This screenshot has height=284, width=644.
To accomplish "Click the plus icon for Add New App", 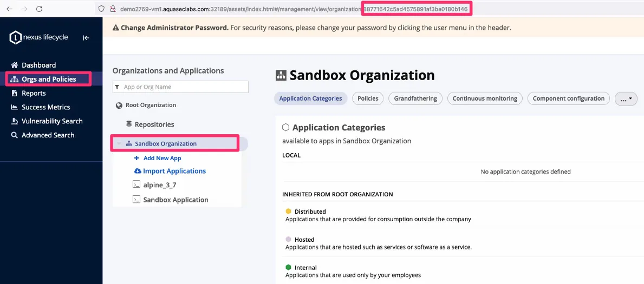I will click(x=137, y=158).
